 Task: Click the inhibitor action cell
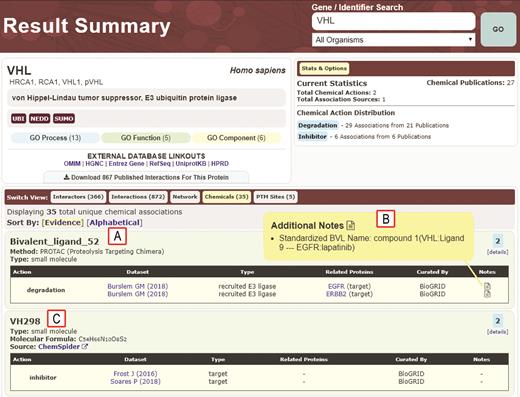(x=43, y=378)
